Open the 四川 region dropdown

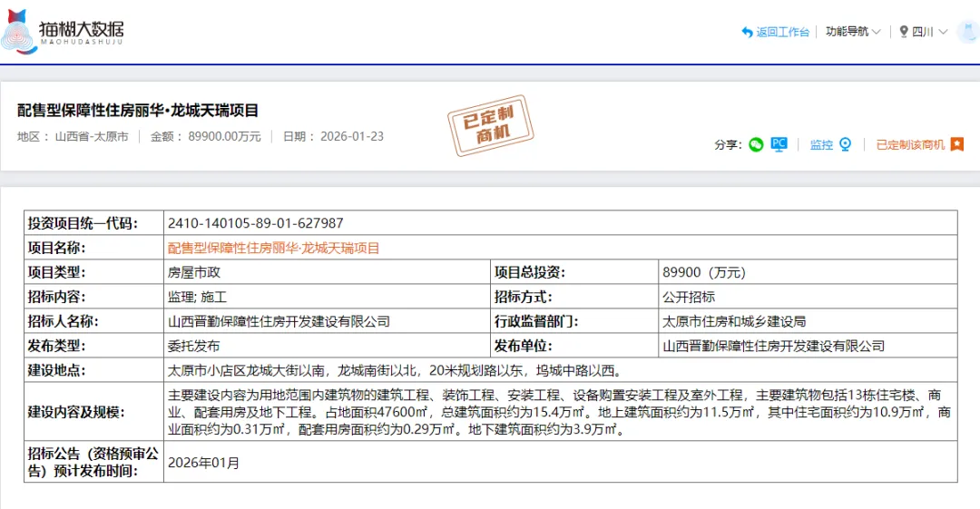[x=929, y=31]
